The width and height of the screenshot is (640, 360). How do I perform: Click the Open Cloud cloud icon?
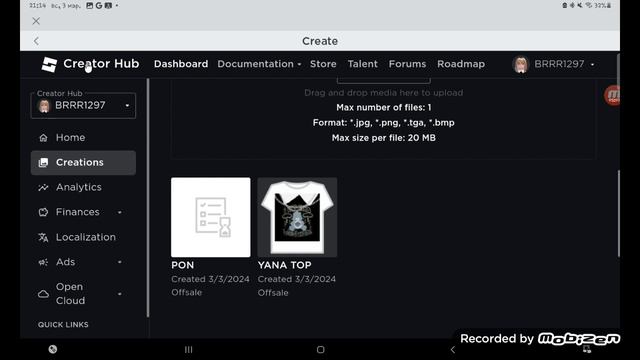tap(43, 294)
